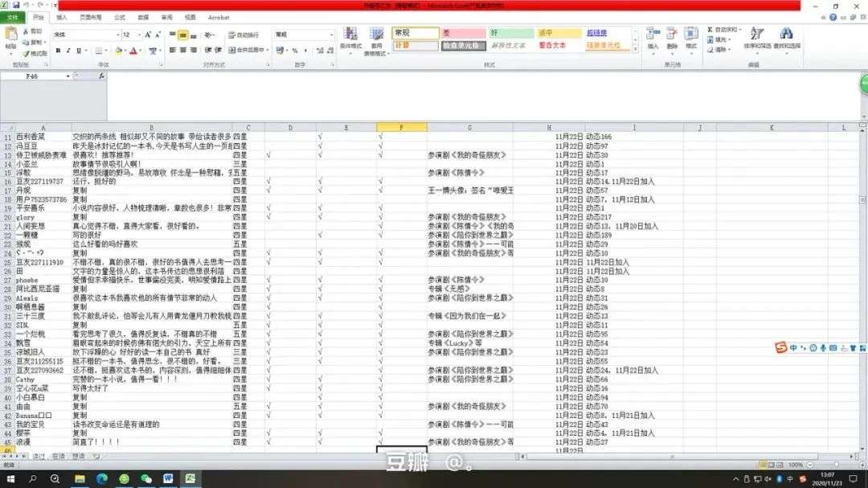Toggle Bold formatting
The height and width of the screenshot is (488, 868).
[58, 51]
